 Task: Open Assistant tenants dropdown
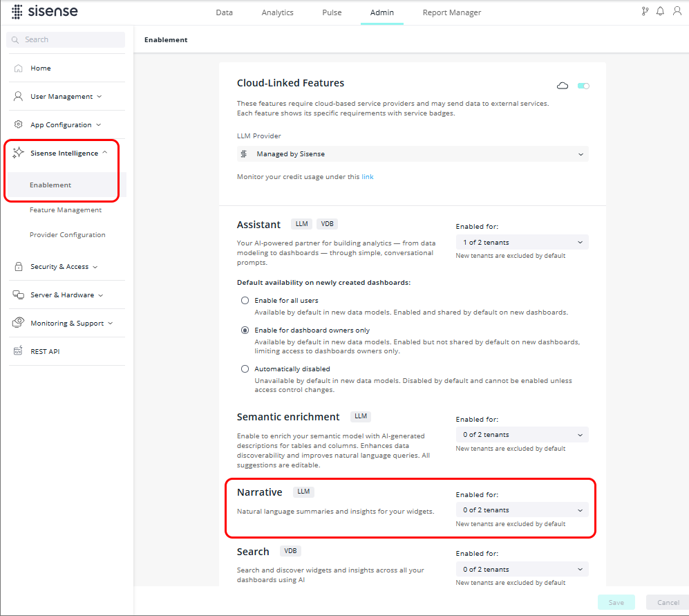pos(522,242)
